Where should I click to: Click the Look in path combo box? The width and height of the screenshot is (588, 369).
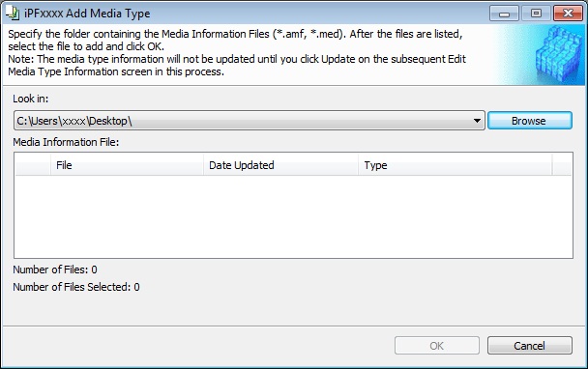point(250,121)
